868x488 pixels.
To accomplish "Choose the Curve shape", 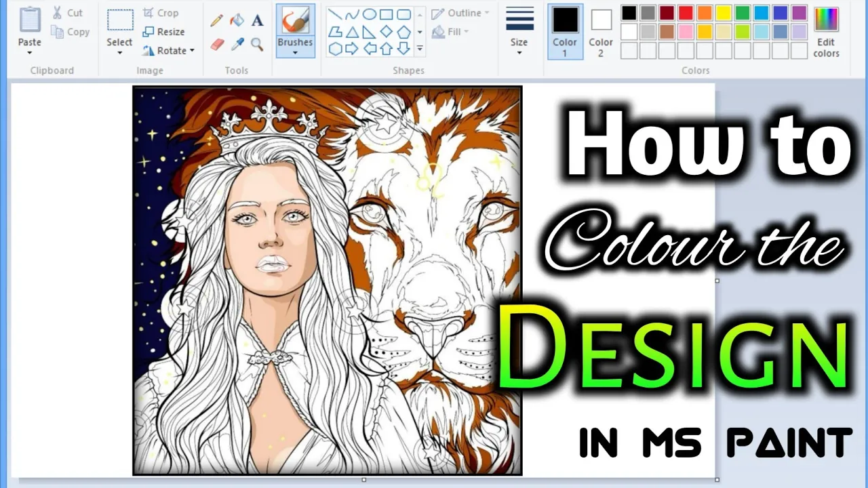I will 352,14.
